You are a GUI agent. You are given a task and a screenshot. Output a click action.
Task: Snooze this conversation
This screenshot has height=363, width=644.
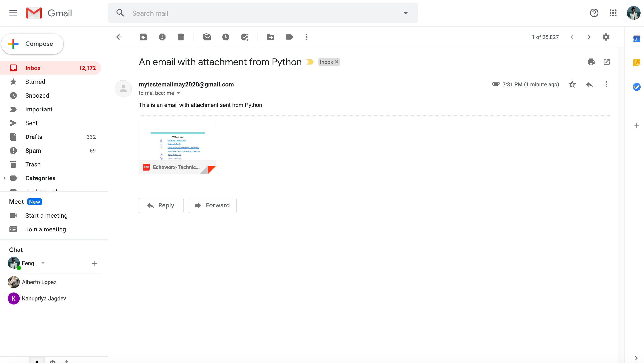coord(225,37)
